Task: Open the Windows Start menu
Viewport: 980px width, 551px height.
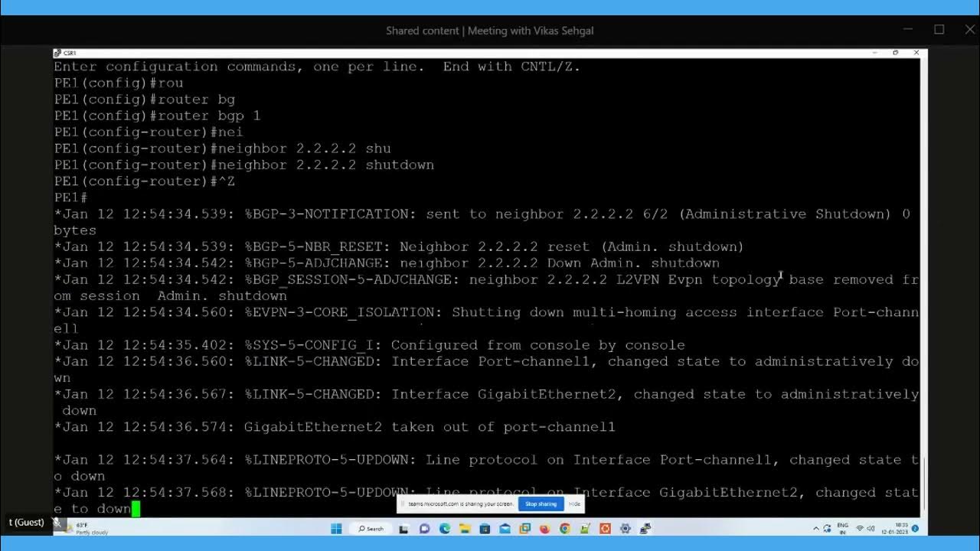Action: (x=336, y=529)
